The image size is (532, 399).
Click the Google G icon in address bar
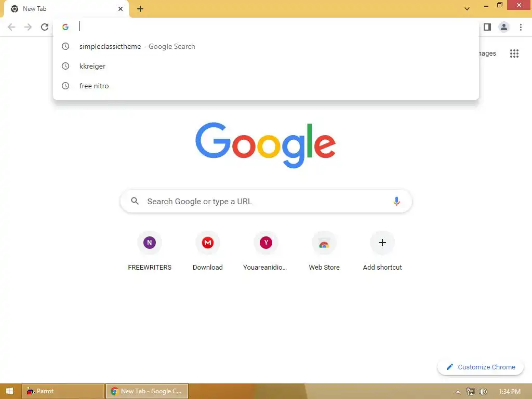pyautogui.click(x=65, y=27)
